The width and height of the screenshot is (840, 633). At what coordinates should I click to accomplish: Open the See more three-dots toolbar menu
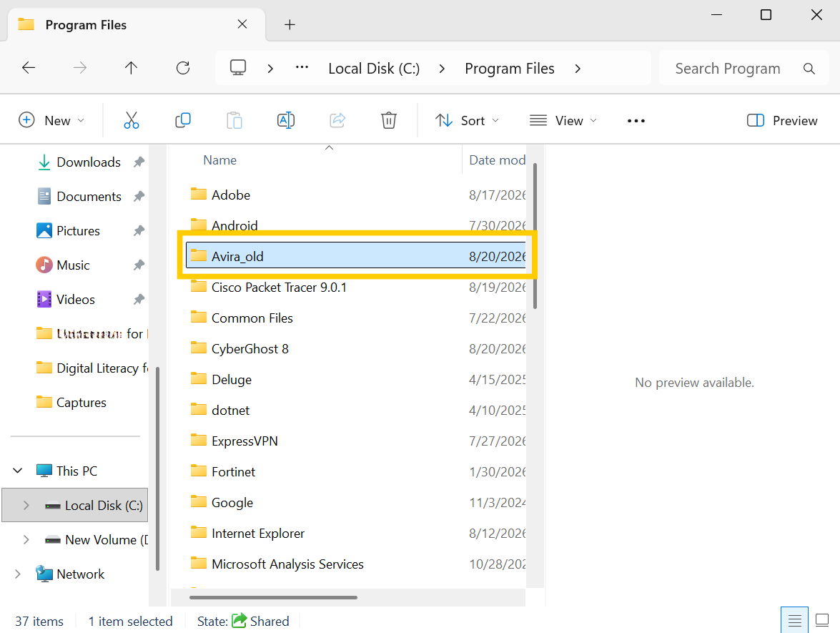click(x=636, y=121)
